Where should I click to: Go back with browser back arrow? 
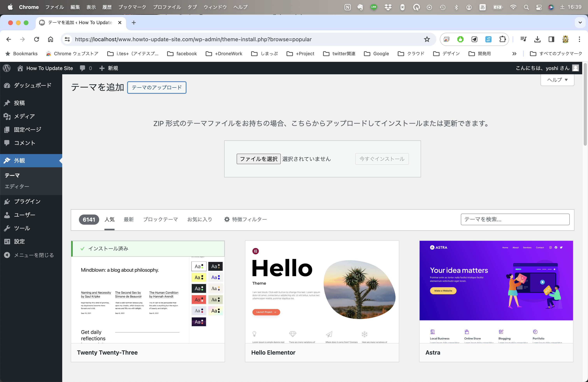9,39
